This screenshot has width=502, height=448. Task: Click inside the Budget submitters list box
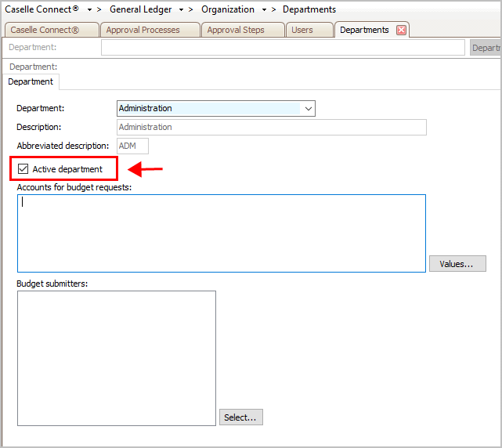116,358
